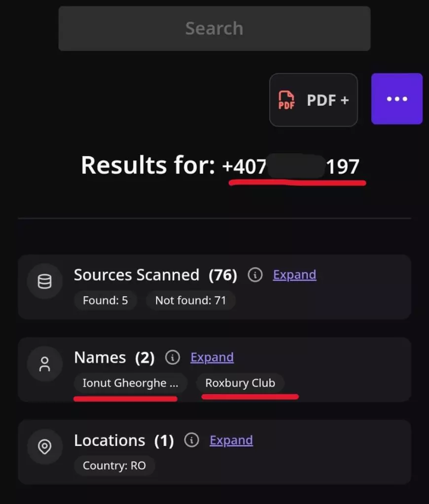Expand the Names section

[x=212, y=358]
